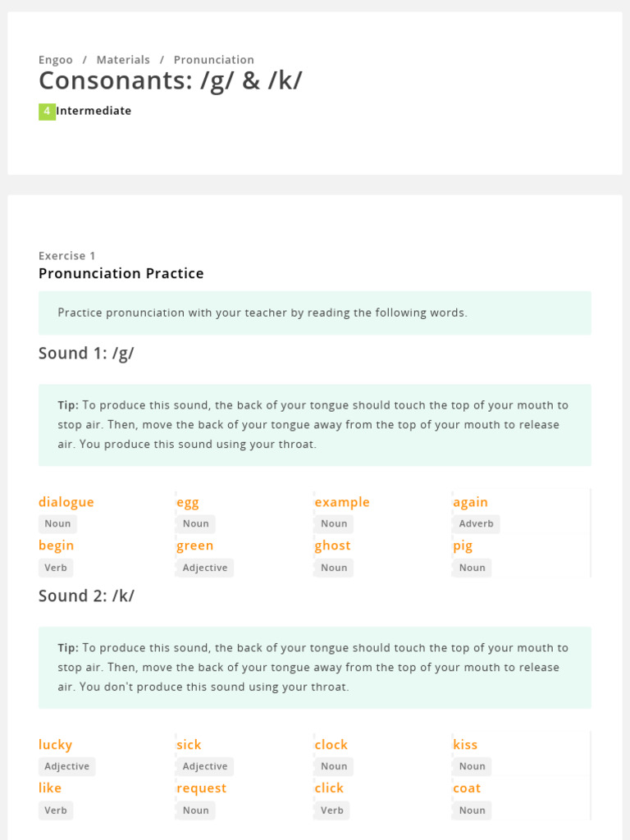Click the Verb tag under "like"

[x=56, y=810]
